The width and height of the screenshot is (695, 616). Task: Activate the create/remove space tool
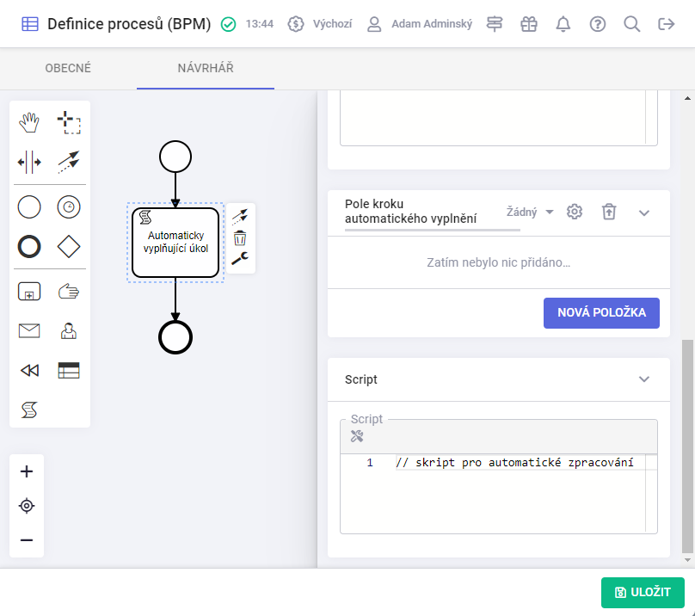tap(29, 163)
